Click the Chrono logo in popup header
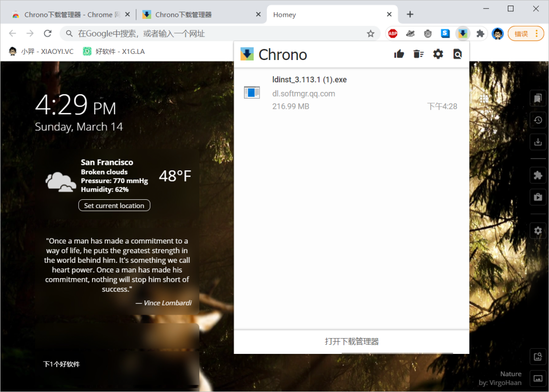Image resolution: width=549 pixels, height=392 pixels. 247,54
